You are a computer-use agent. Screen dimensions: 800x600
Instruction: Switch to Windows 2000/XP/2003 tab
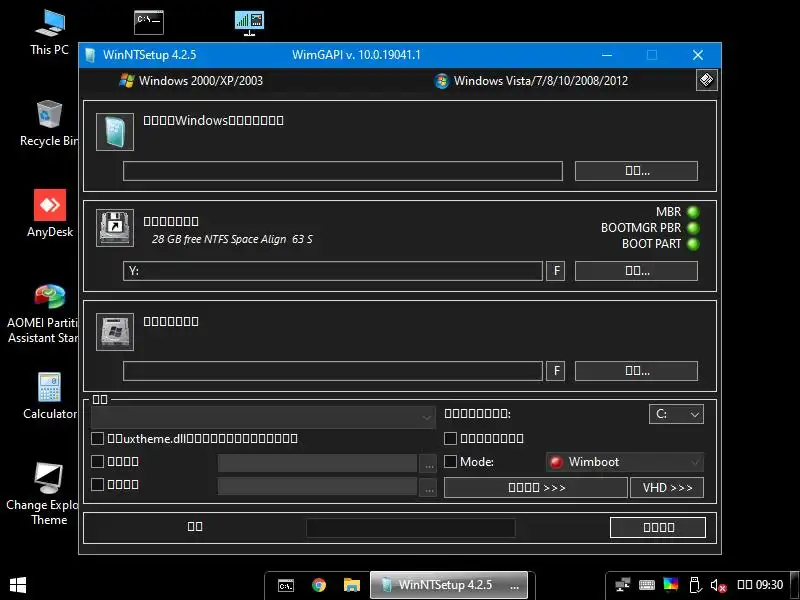click(x=191, y=81)
